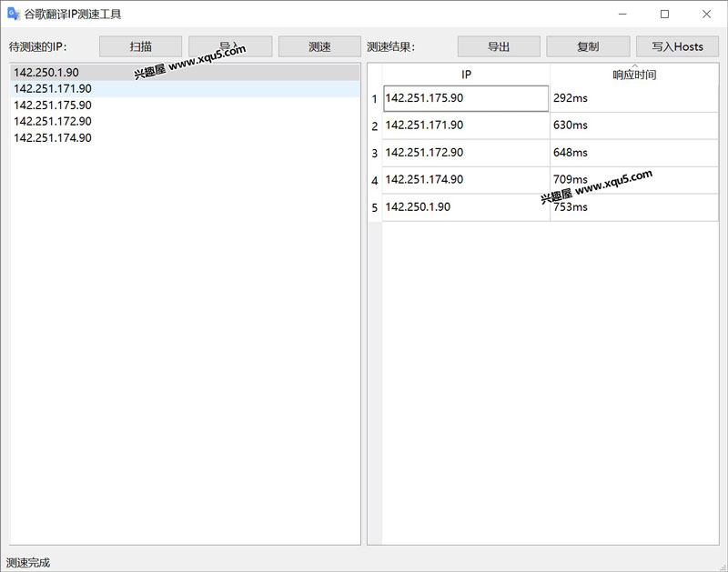Copy results with 复制 button
Viewport: 728px width, 572px height.
[x=588, y=46]
